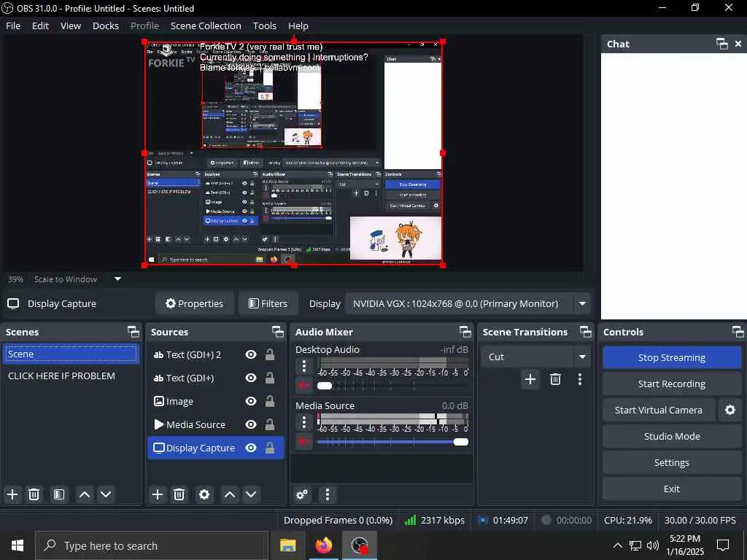Undock the Scene Transitions panel

click(x=586, y=332)
